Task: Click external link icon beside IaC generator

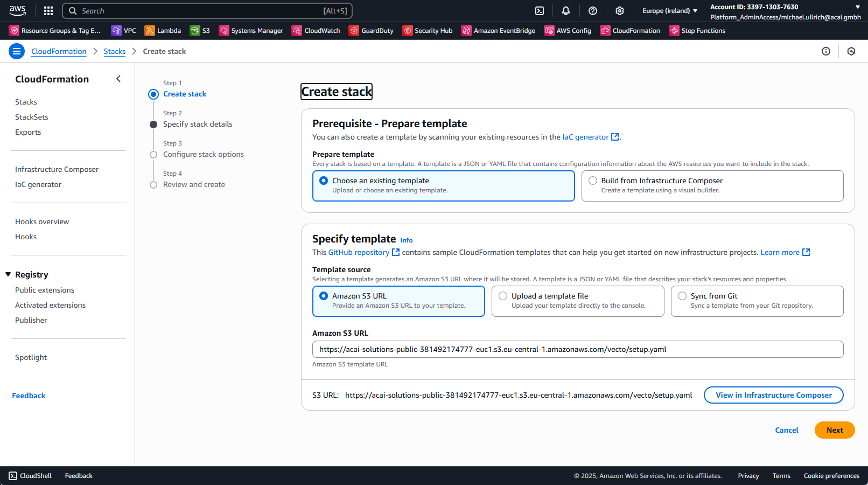Action: pos(615,137)
